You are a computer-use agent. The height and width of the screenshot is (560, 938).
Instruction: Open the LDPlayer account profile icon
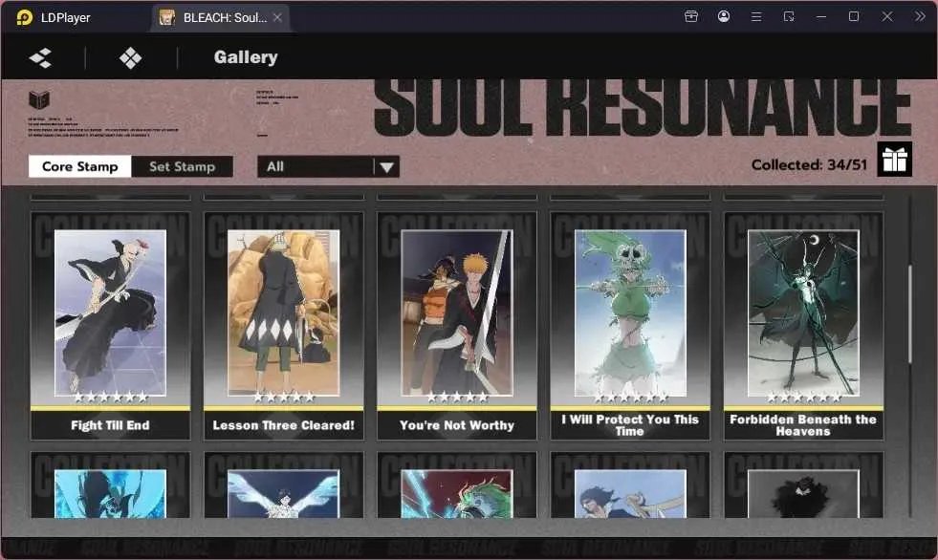coord(723,17)
